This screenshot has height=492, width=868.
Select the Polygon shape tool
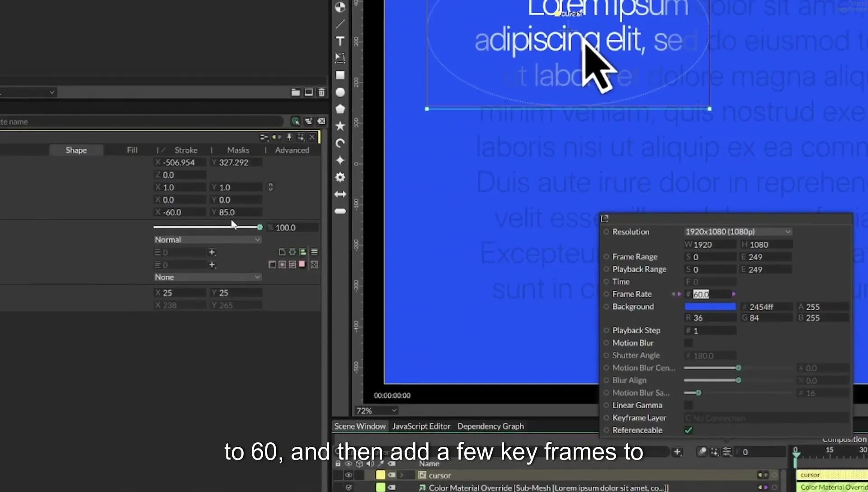click(340, 109)
